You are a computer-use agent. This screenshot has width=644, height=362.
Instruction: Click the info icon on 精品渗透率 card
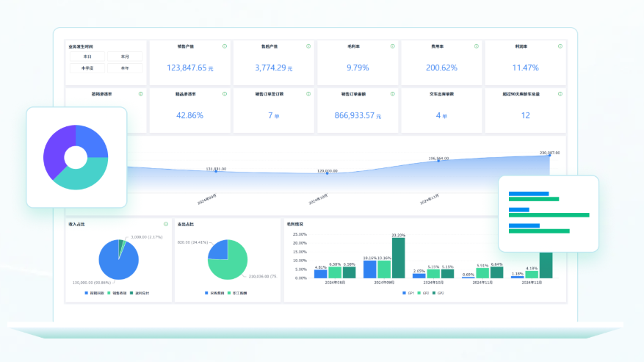point(225,94)
